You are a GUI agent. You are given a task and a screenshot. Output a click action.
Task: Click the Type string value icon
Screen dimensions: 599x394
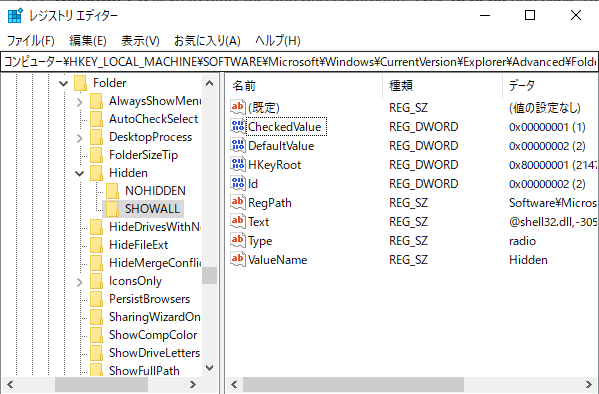tap(238, 240)
